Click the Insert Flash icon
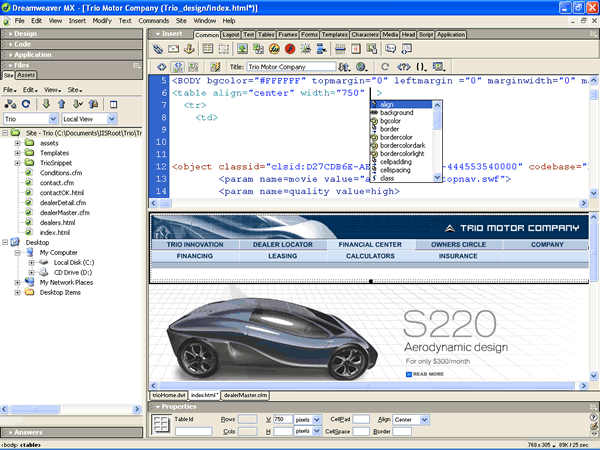The width and height of the screenshot is (600, 450). tap(290, 49)
